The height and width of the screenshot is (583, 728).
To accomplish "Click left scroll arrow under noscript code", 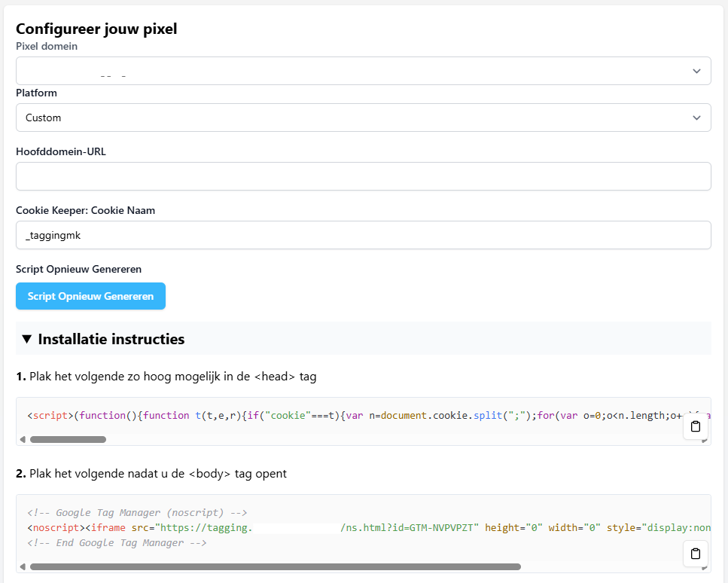I will click(22, 566).
